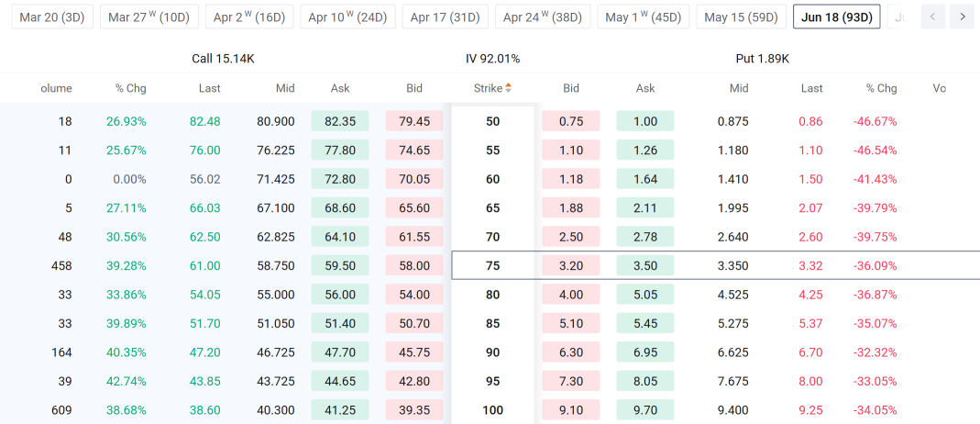Click the call side % Chg header

130,88
